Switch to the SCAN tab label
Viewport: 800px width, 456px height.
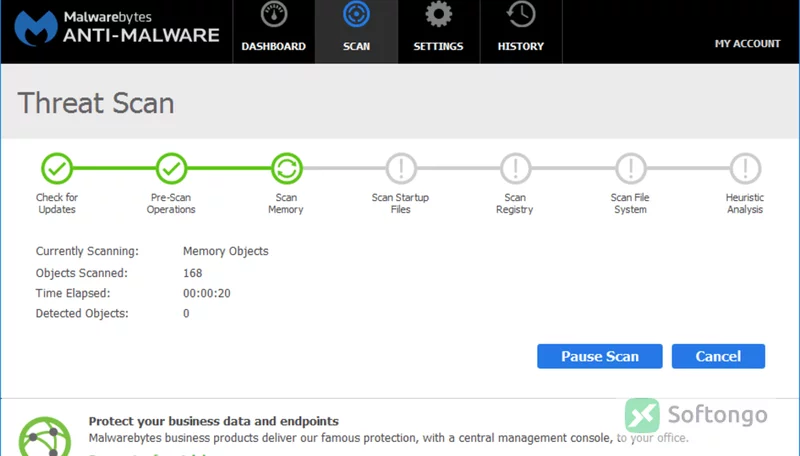(356, 46)
